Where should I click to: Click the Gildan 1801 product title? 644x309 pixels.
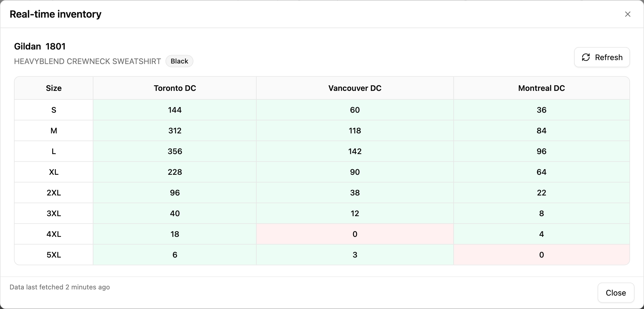[40, 46]
